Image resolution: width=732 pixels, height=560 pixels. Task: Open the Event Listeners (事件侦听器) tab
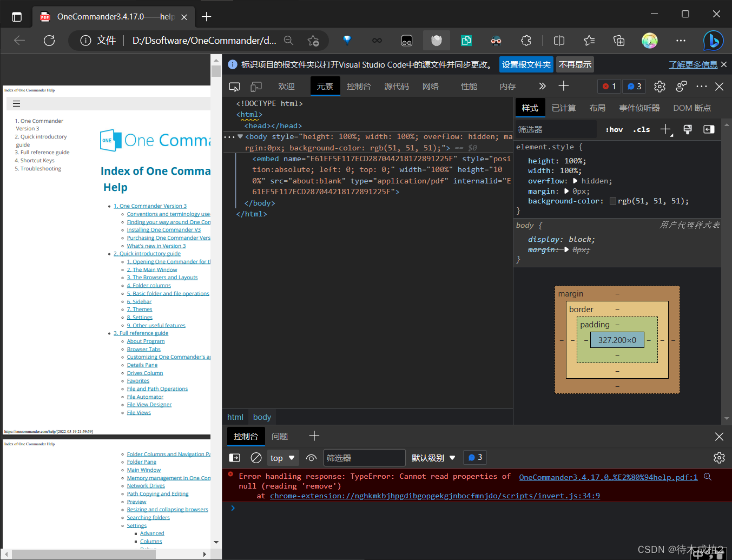pyautogui.click(x=639, y=108)
